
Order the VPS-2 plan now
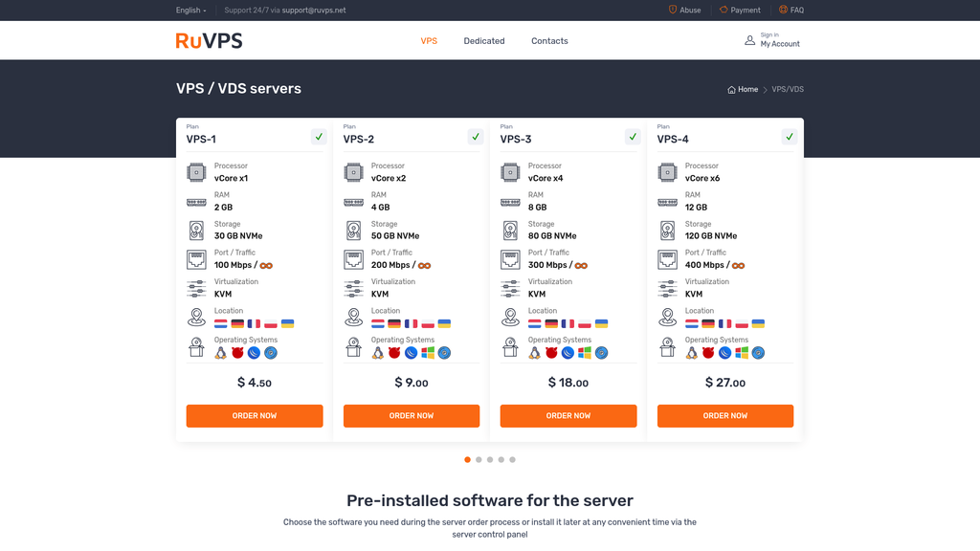coord(412,416)
